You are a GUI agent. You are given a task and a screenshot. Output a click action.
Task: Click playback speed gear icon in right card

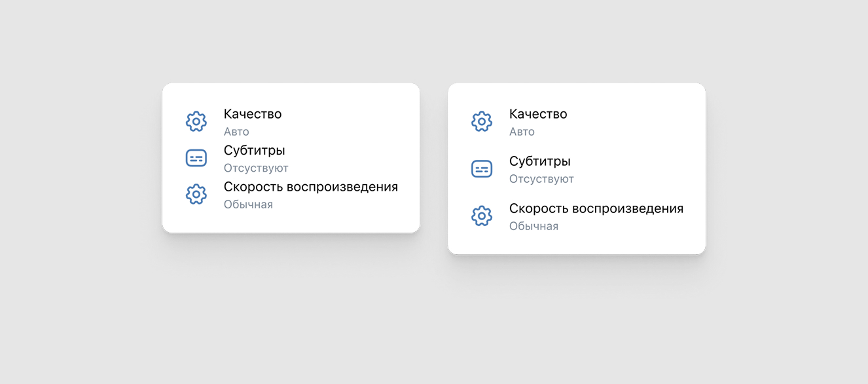pos(482,216)
